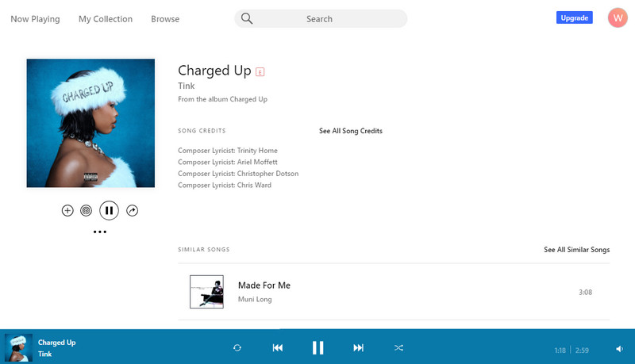The image size is (635, 364).
Task: Click See All Song Credits
Action: 351,131
